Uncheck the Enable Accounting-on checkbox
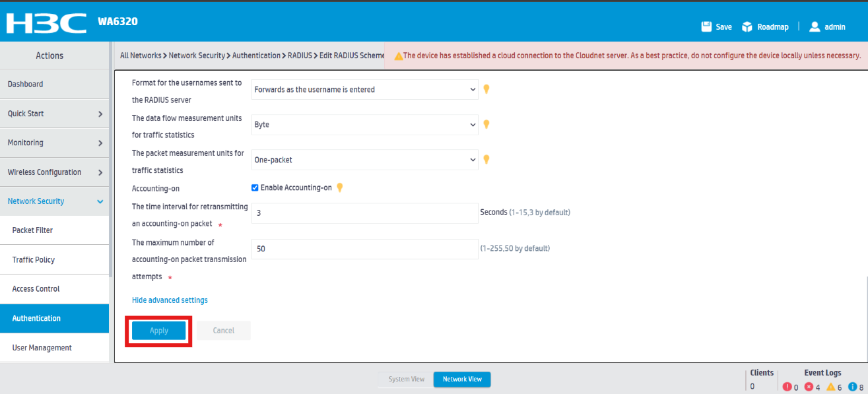The image size is (868, 394). pyautogui.click(x=255, y=187)
